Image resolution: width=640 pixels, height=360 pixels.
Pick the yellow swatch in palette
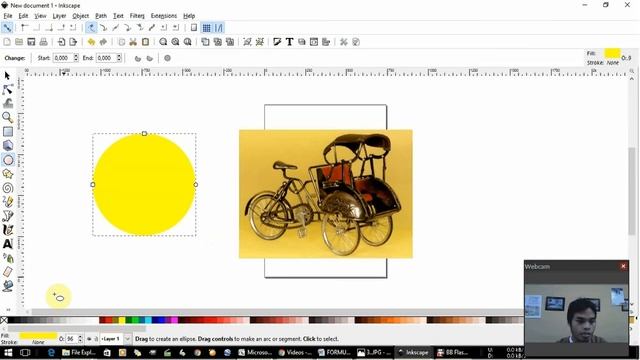click(122, 320)
